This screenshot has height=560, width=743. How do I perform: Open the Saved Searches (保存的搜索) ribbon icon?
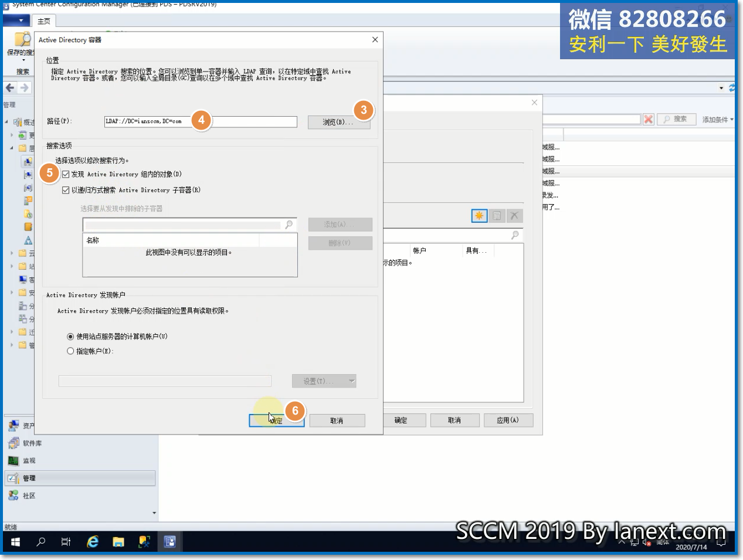tap(23, 46)
